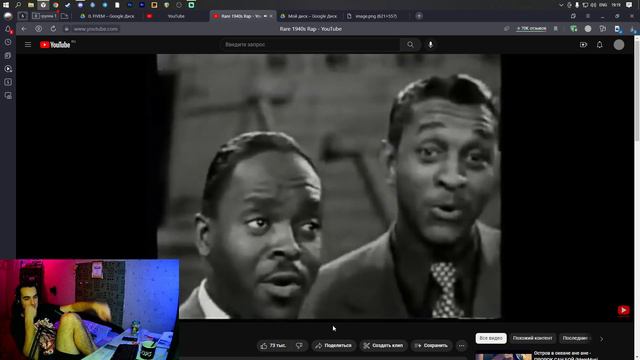
Task: Start voice search with microphone icon
Action: tap(430, 44)
